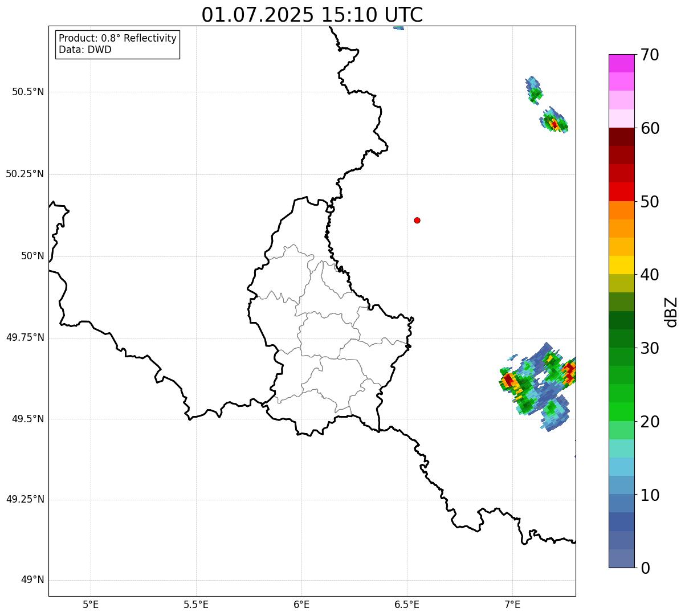Click the 49°N latitude label
The width and height of the screenshot is (685, 616).
[x=32, y=580]
